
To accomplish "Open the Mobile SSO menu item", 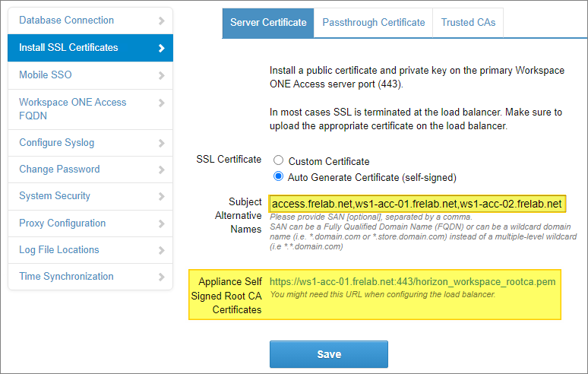I will (46, 74).
